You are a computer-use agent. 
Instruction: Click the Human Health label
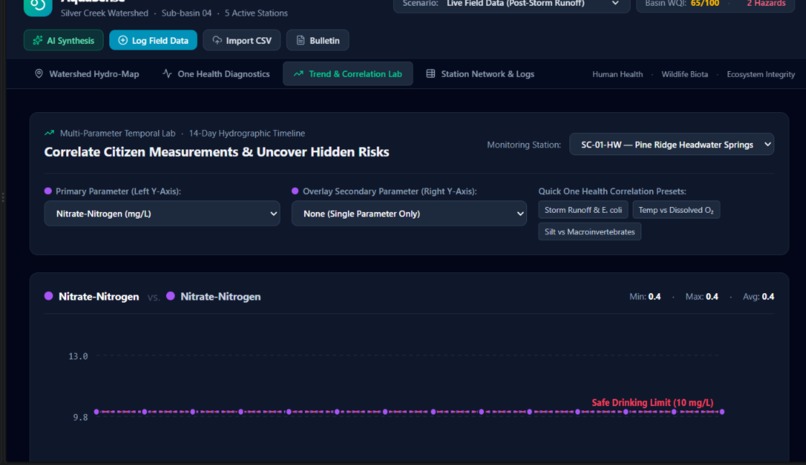617,74
